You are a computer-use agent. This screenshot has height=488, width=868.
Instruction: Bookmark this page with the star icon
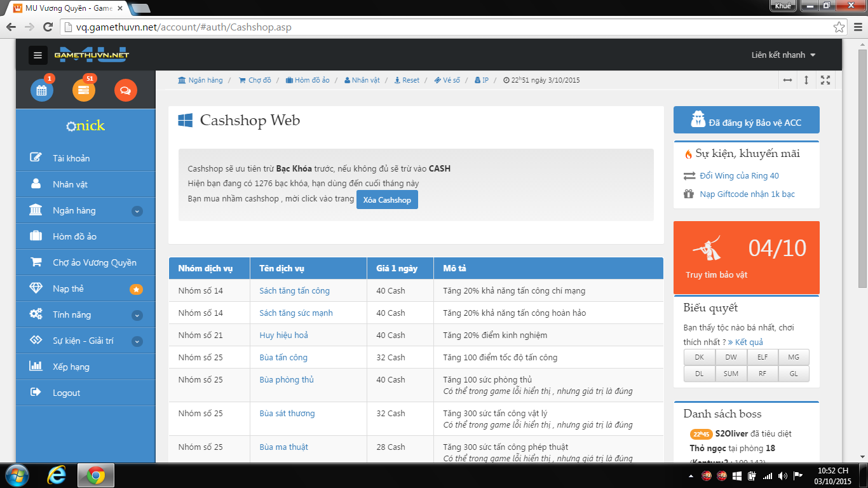pos(839,27)
